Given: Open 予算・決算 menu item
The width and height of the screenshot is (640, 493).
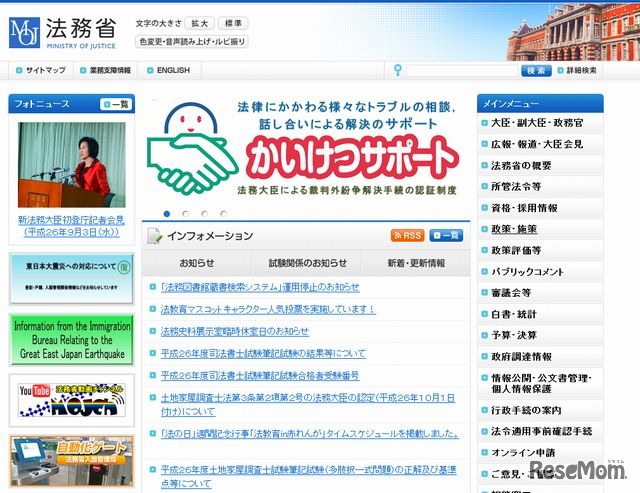Looking at the screenshot, I should (x=540, y=335).
